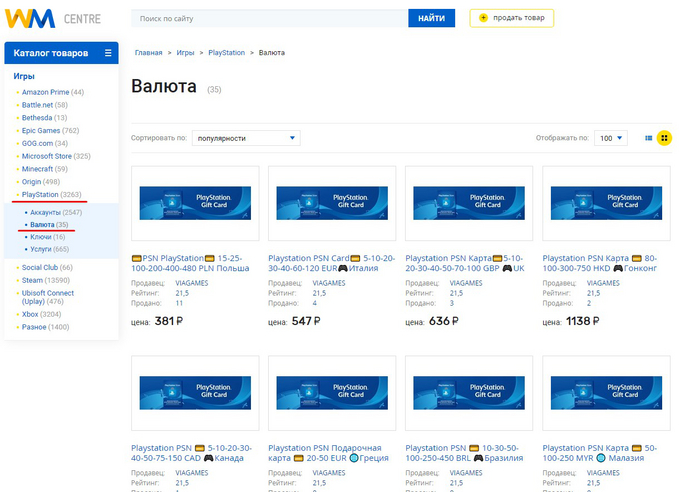Open PSN Card EUR Италия product title
The width and height of the screenshot is (700, 492).
tap(331, 263)
